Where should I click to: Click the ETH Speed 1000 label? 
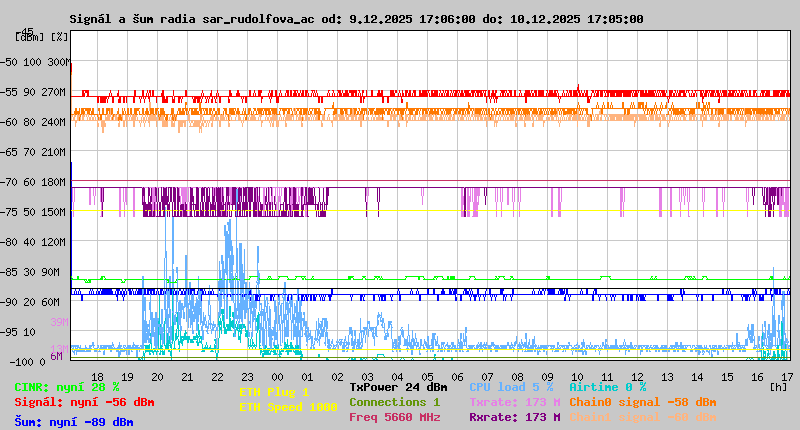288,407
